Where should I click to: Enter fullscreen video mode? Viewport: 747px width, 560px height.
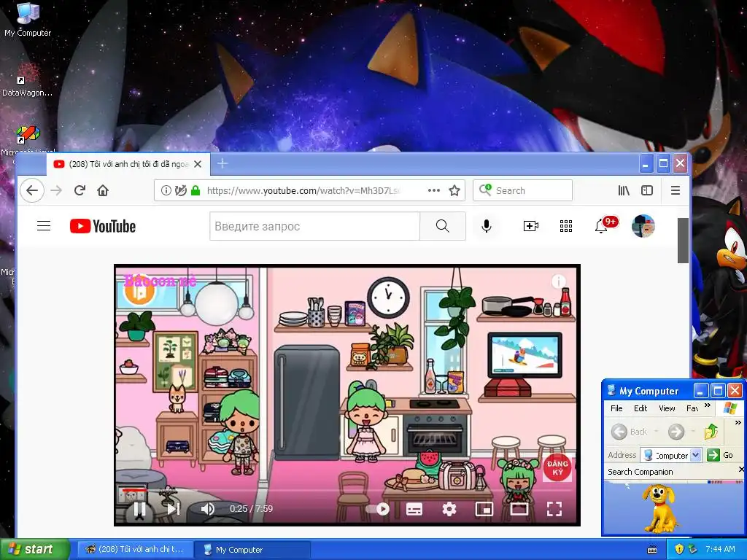tap(554, 509)
